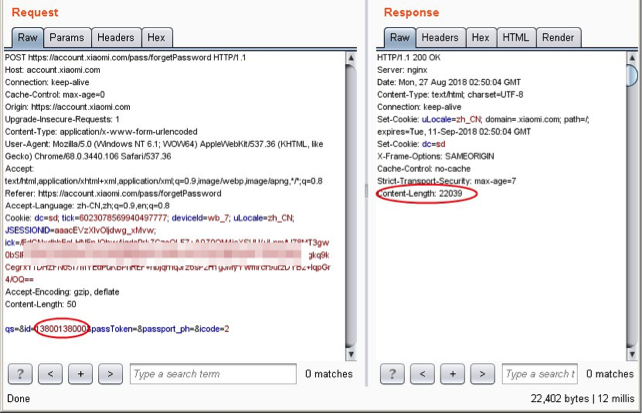Click the Request search term field

pos(210,374)
